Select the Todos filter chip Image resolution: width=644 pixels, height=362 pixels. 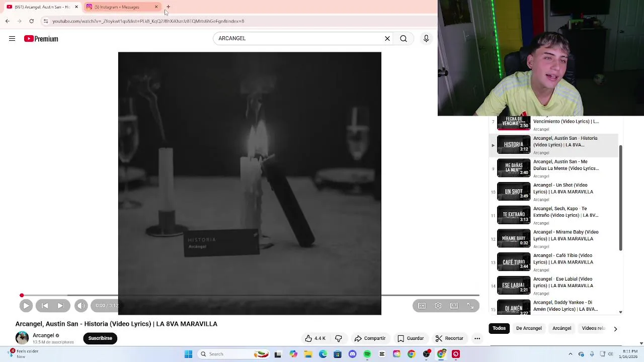(499, 328)
